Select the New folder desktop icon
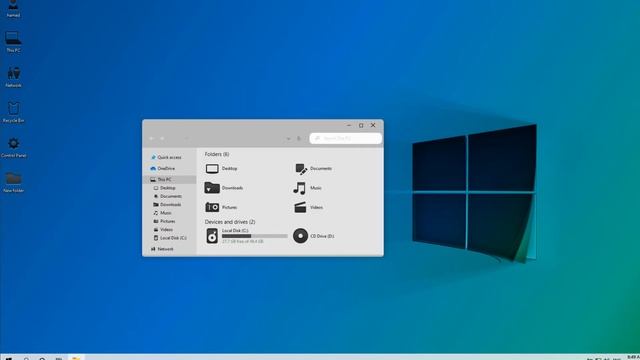 click(x=13, y=182)
